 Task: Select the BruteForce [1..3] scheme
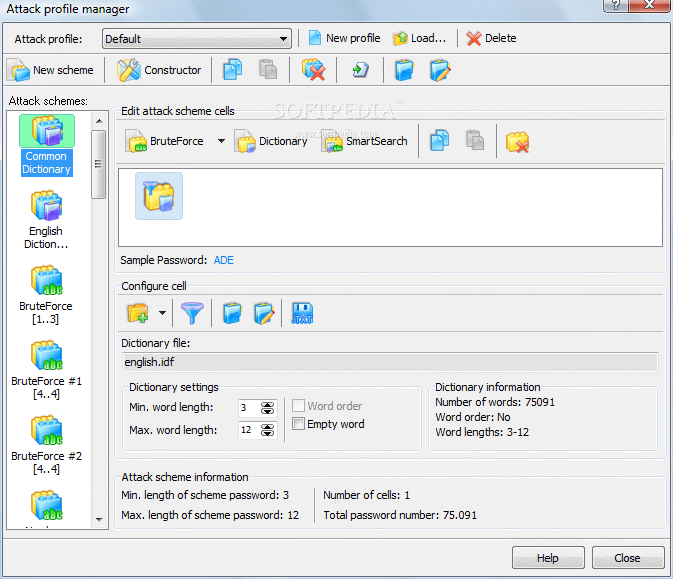pos(46,295)
